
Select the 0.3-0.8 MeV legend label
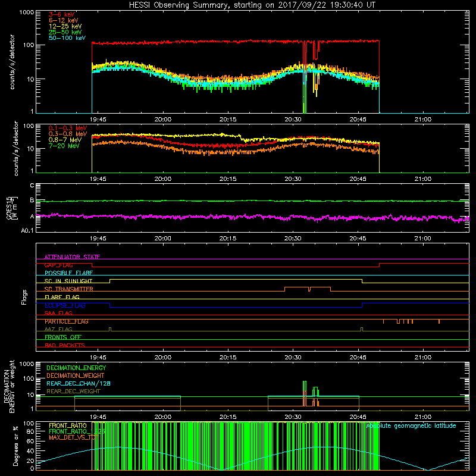[68, 134]
